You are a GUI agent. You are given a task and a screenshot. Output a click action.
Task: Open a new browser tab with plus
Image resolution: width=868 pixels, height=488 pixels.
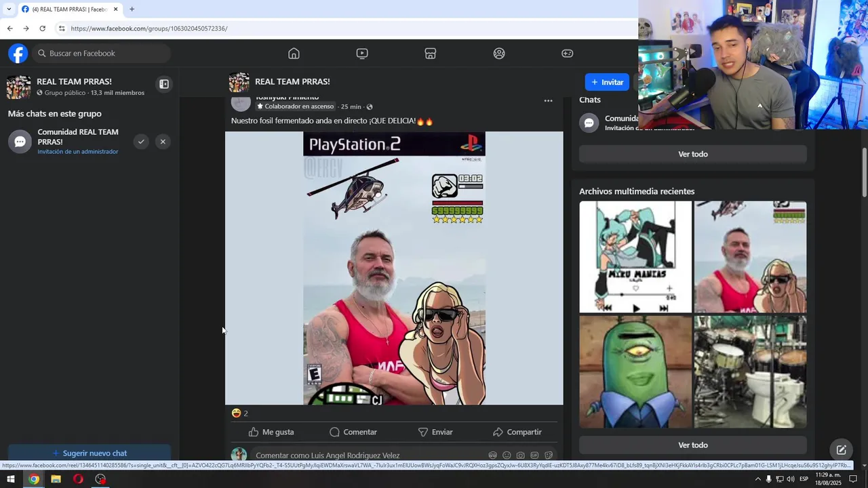point(132,9)
